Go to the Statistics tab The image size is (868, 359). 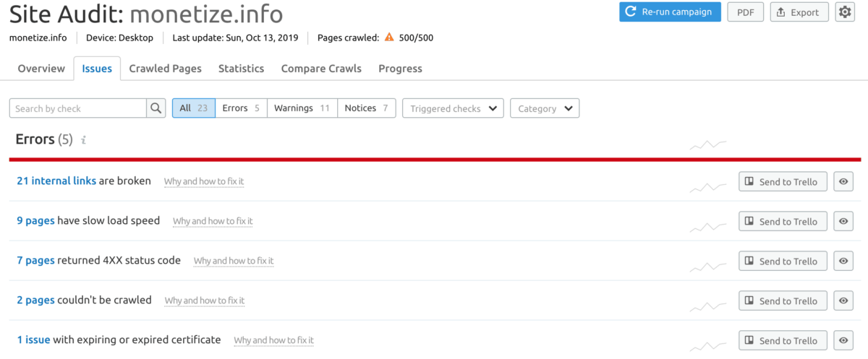pyautogui.click(x=241, y=69)
